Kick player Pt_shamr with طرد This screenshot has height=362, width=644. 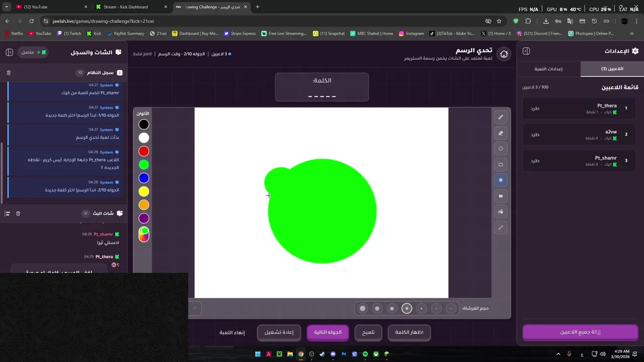[535, 160]
